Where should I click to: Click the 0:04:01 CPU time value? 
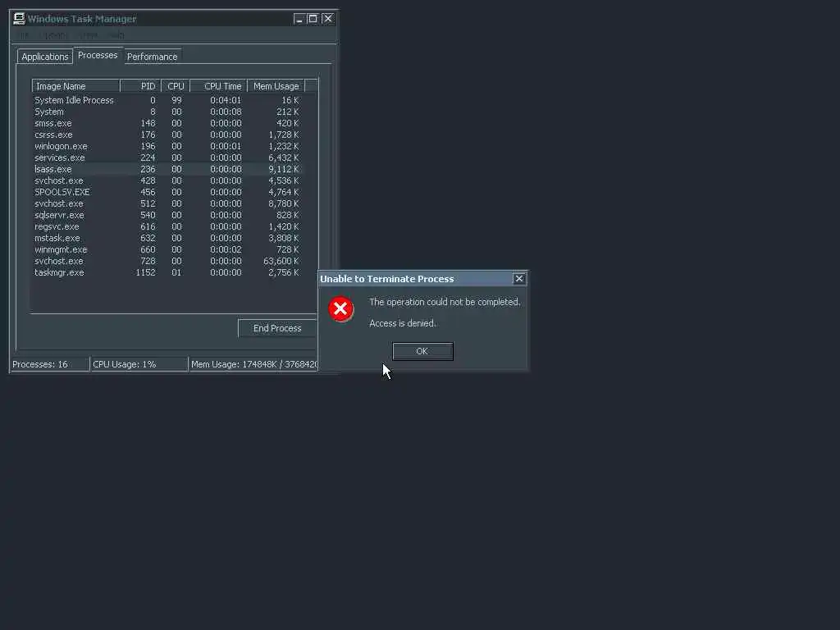coord(226,100)
